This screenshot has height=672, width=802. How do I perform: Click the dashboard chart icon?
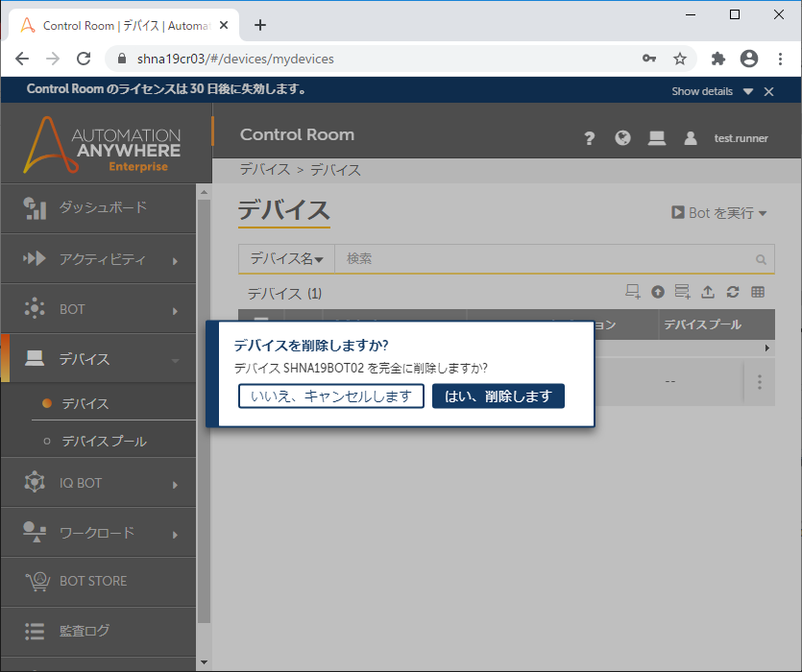35,208
